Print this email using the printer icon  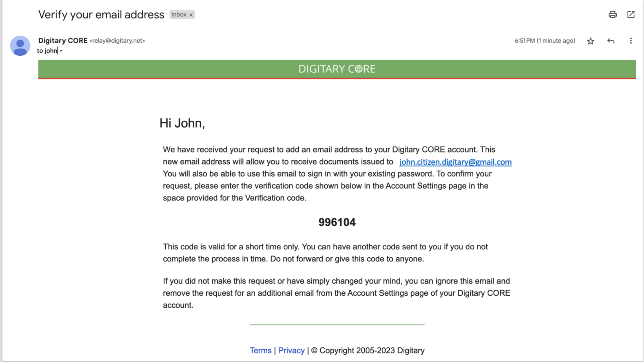point(612,14)
